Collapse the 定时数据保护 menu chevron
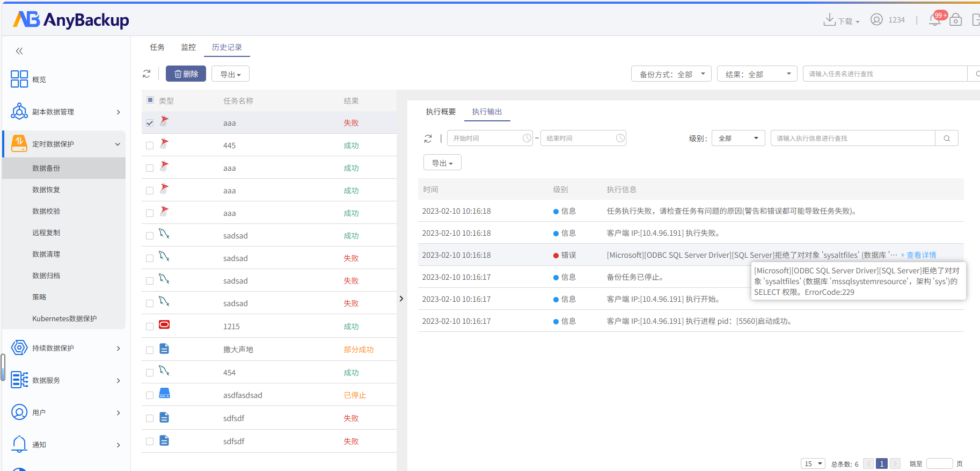 tap(118, 144)
